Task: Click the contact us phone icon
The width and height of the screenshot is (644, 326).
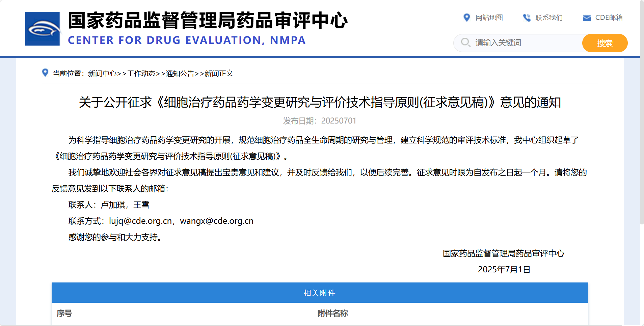Action: point(527,18)
